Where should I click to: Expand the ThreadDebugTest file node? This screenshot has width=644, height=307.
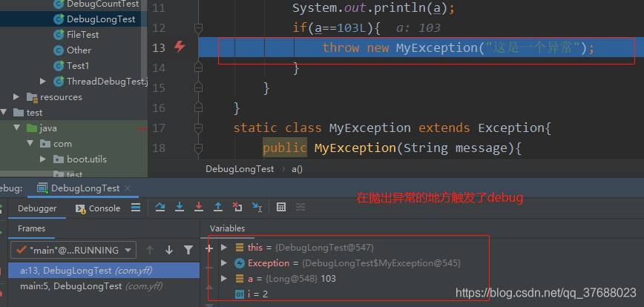43,82
